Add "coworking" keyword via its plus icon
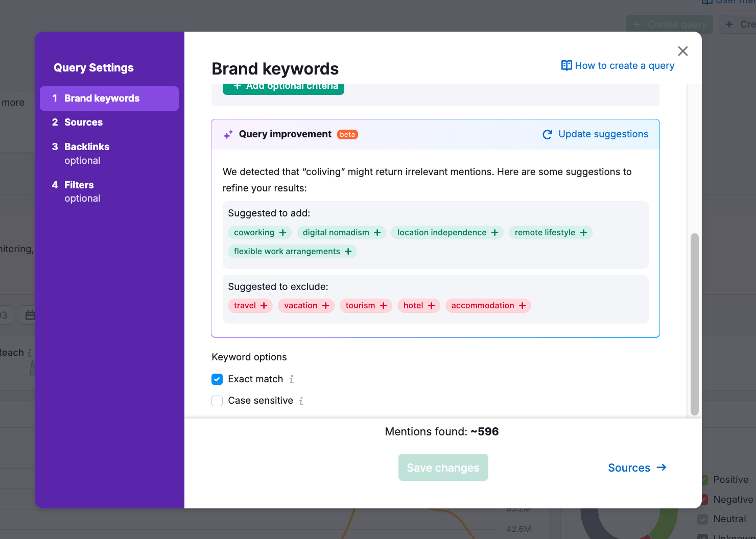The width and height of the screenshot is (756, 539). pos(283,232)
